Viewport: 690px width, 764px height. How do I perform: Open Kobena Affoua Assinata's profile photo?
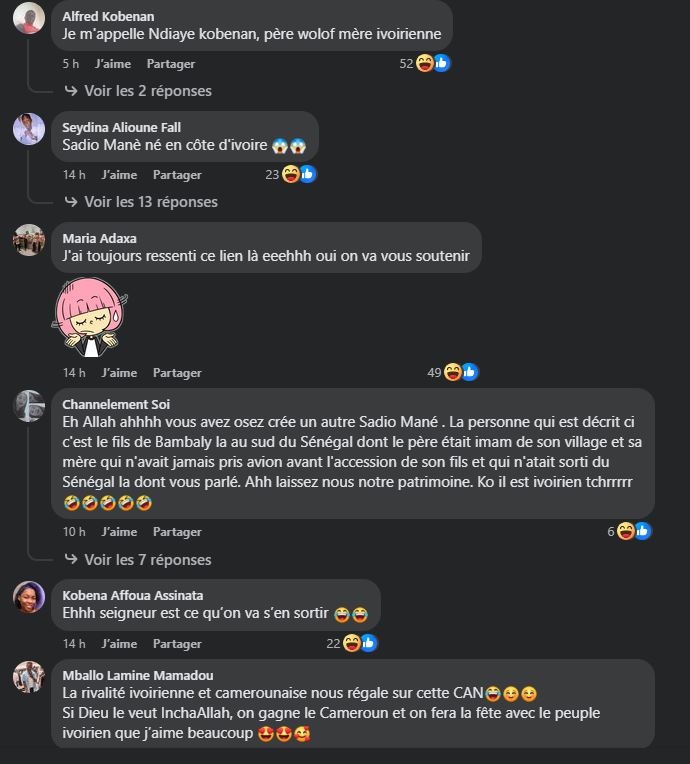click(x=29, y=597)
